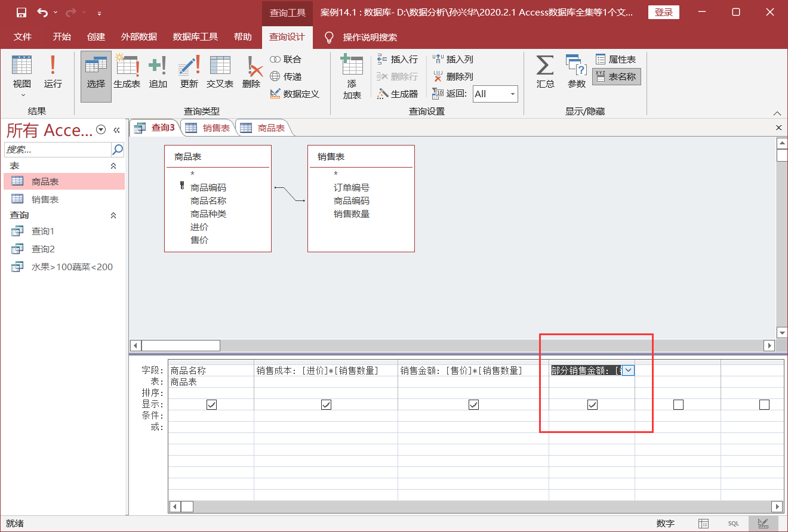
Task: Select 商品表 in the navigation pane
Action: pos(64,182)
